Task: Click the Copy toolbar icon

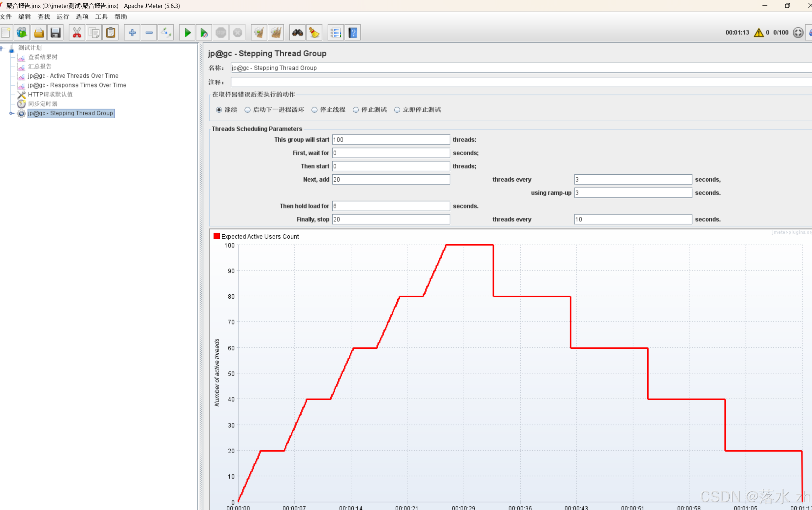Action: click(x=94, y=33)
